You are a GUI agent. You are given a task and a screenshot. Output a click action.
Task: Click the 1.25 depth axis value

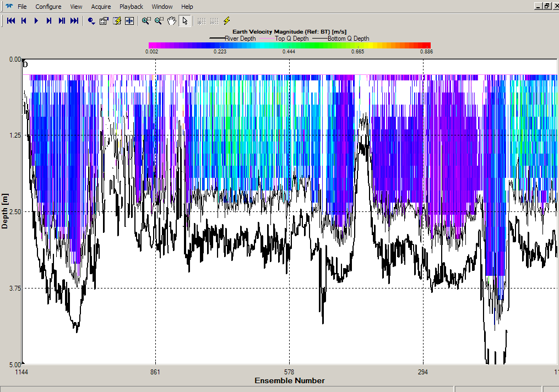15,135
